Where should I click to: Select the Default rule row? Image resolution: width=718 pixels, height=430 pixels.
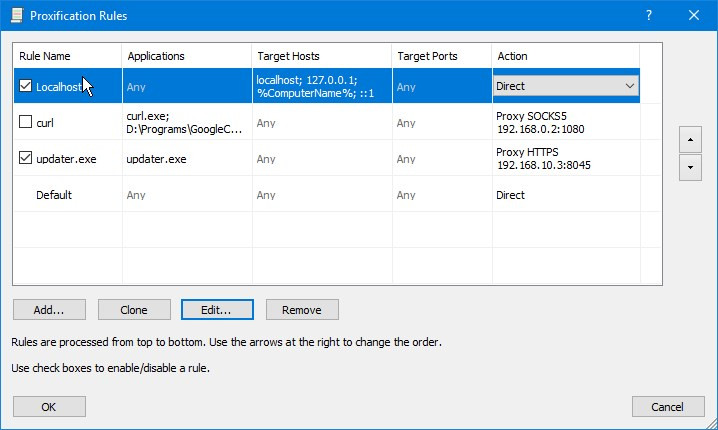(x=337, y=195)
